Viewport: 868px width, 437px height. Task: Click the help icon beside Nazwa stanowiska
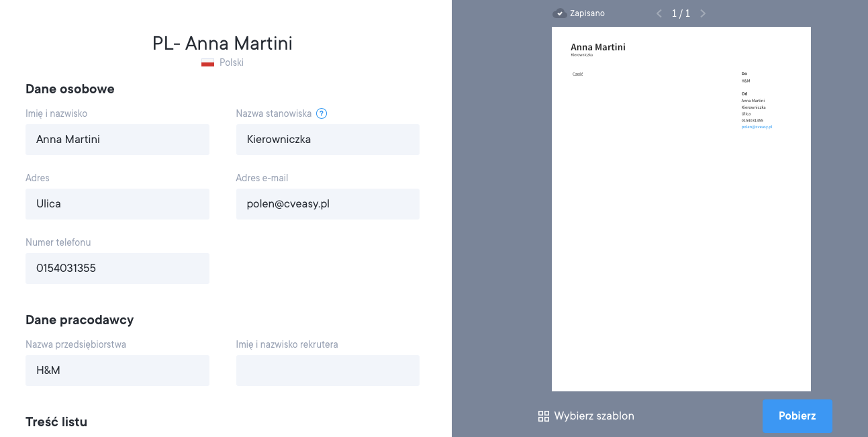(x=322, y=113)
